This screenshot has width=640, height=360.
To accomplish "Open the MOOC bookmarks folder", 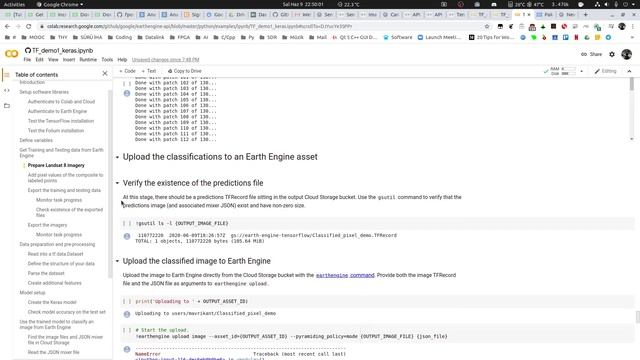I will tap(33, 37).
